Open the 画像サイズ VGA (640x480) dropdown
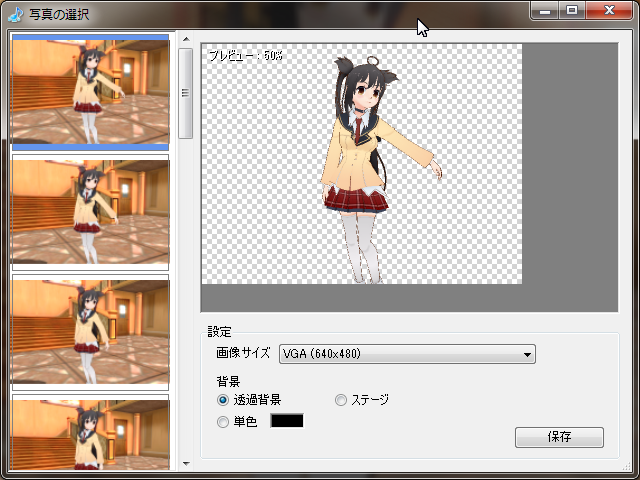 [x=407, y=354]
